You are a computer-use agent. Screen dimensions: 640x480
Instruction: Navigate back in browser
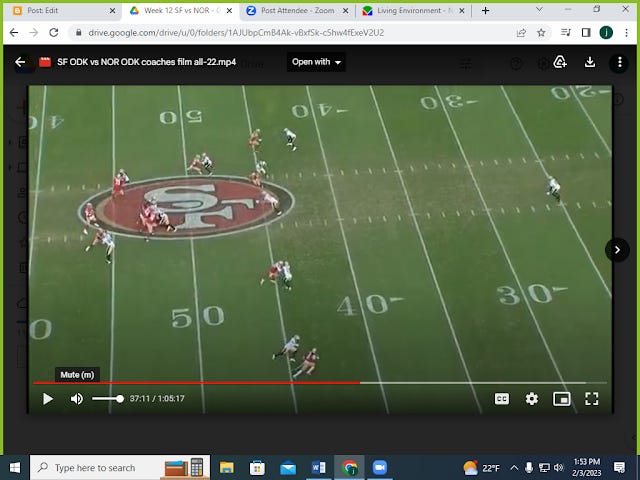(14, 33)
